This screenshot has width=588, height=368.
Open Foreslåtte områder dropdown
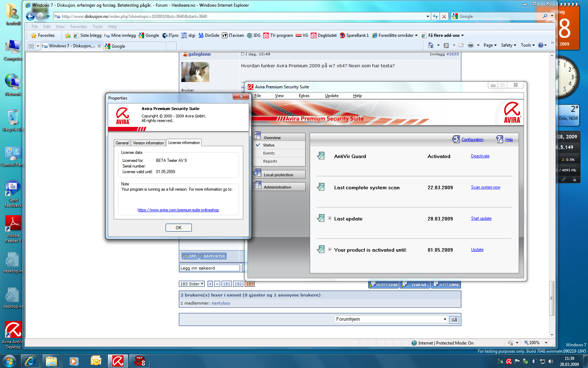tap(395, 35)
